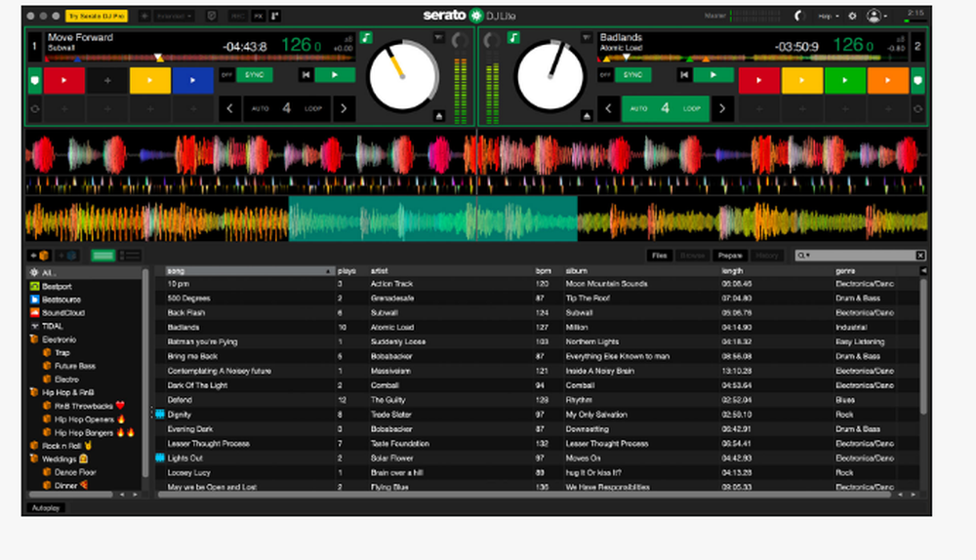Viewport: 976px width, 560px height.
Task: Double deck 2 auto loop size
Action: click(722, 109)
